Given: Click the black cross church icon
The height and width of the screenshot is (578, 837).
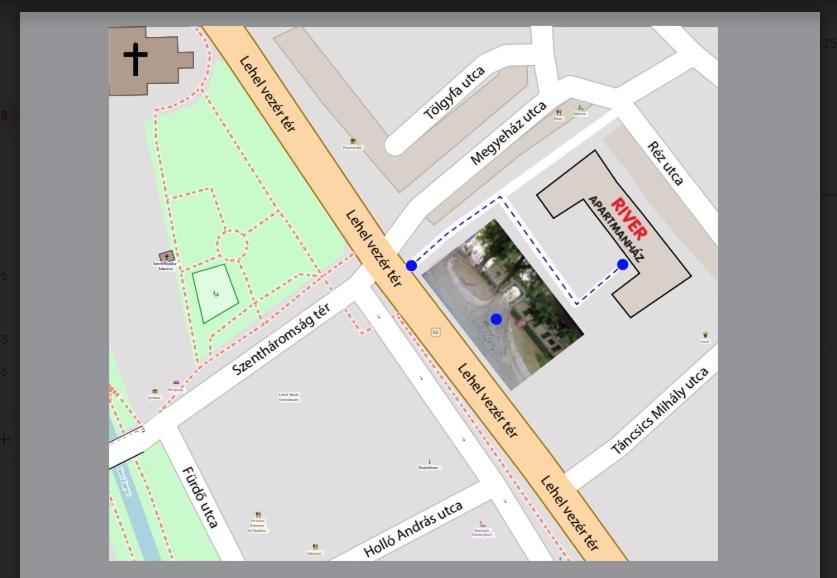Looking at the screenshot, I should (x=135, y=59).
